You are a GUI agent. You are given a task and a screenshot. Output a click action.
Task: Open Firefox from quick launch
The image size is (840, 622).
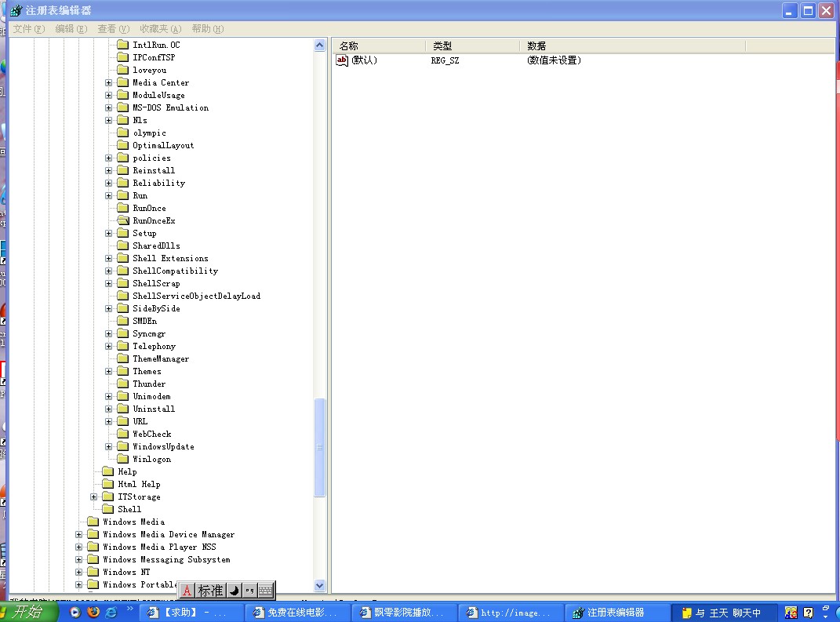pyautogui.click(x=93, y=612)
